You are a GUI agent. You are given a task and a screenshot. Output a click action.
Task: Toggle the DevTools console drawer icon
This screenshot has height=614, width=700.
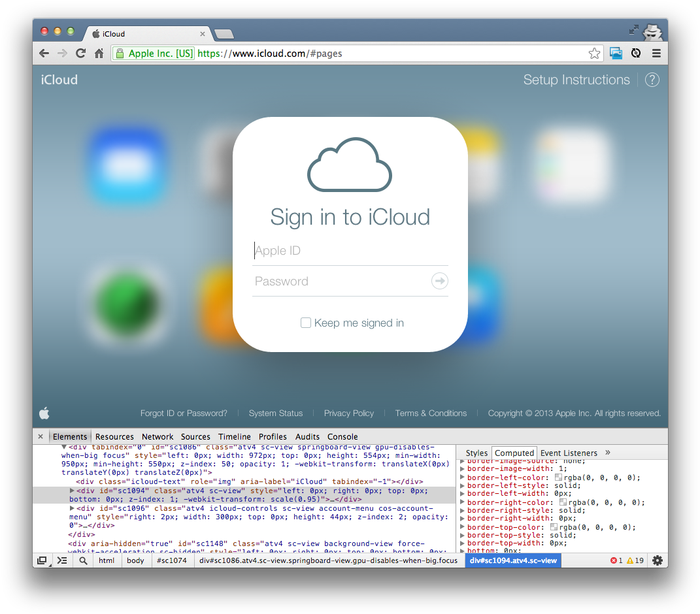62,560
